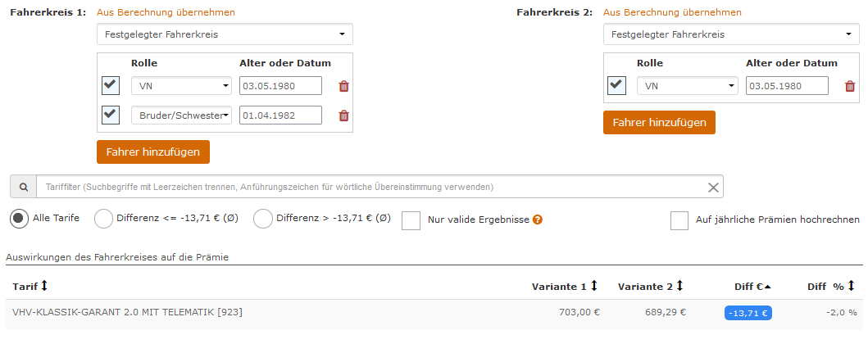Tick Auf jährliche Prämien hochrechnen
Viewport: 868px width, 344px height.
point(679,220)
